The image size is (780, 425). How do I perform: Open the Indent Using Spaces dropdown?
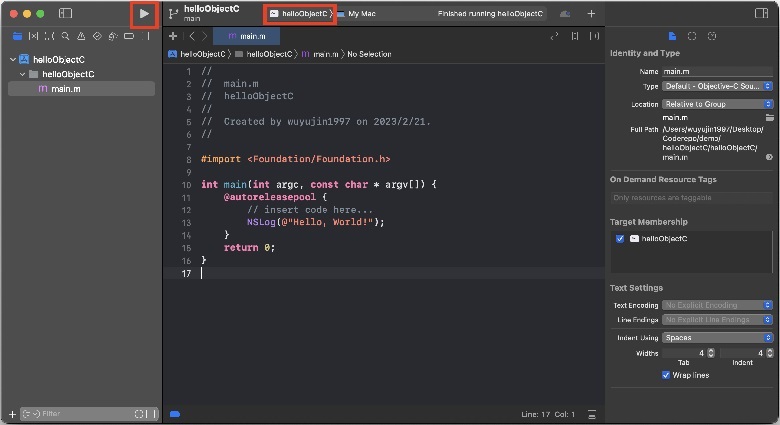coord(717,337)
